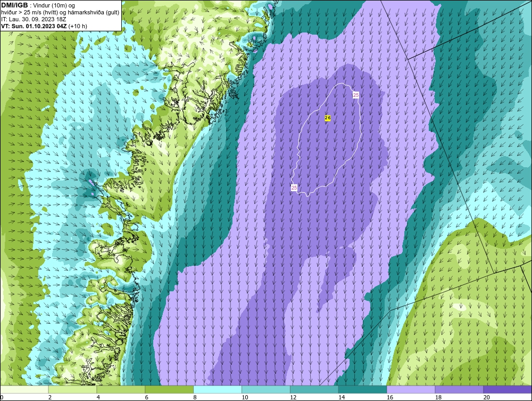Pick the 0–2 m/s palest legend swatch
Viewport: 532px width, 401px height.
(x=24, y=389)
